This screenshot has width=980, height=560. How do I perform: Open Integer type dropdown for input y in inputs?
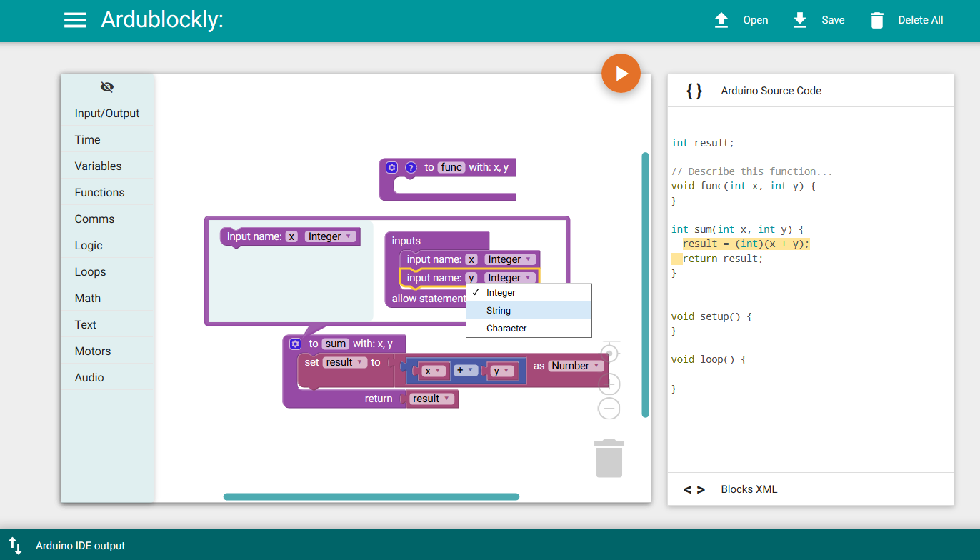coord(510,278)
